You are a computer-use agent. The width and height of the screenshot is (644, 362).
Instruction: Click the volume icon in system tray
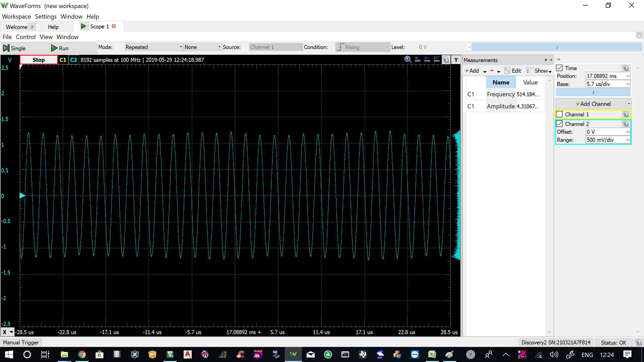554,355
